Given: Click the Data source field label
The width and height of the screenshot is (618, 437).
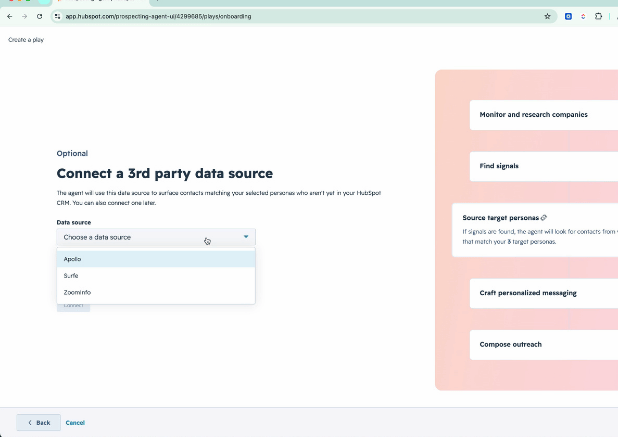Looking at the screenshot, I should coord(74,222).
